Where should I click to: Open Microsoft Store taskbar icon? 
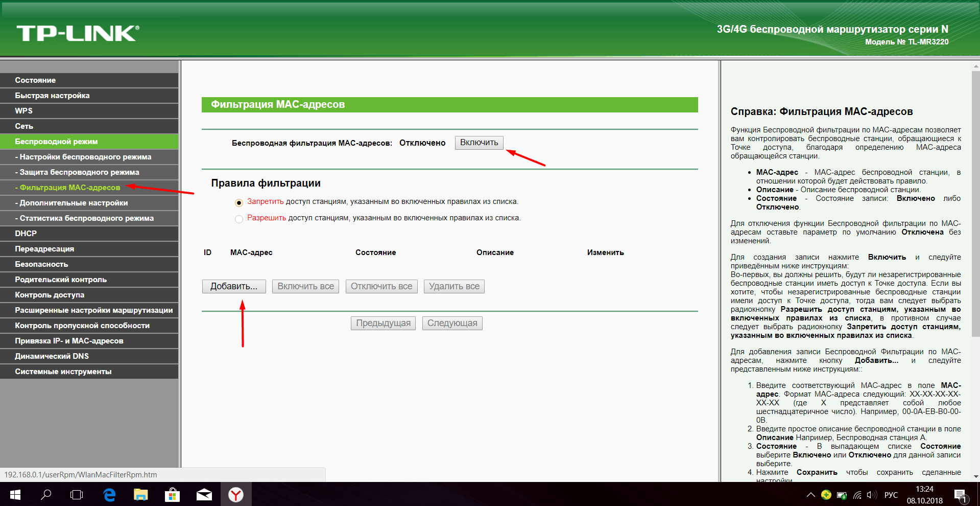(173, 494)
